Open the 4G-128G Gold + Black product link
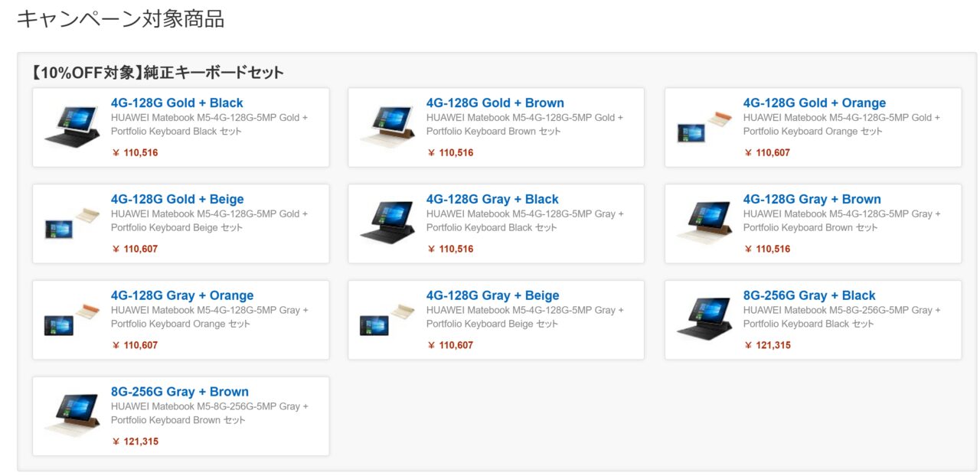This screenshot has height=476, width=980. tap(177, 103)
